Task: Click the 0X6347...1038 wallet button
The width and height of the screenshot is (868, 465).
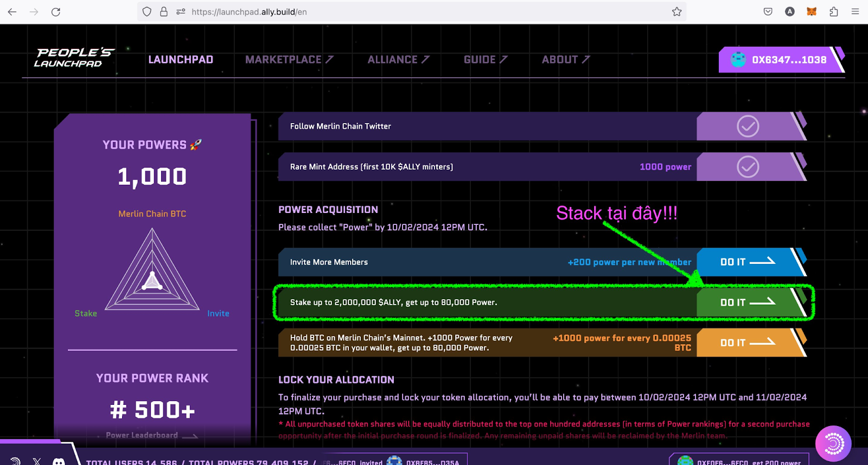Action: coord(782,60)
